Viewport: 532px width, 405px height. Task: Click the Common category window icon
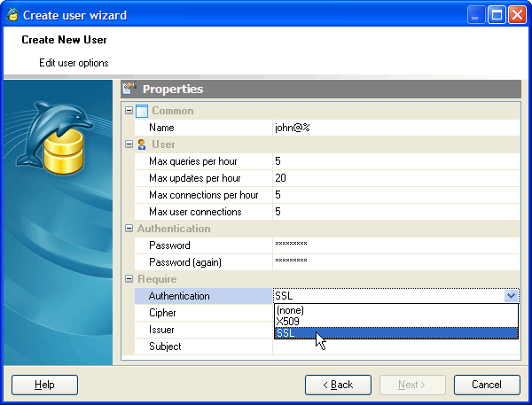tap(142, 111)
